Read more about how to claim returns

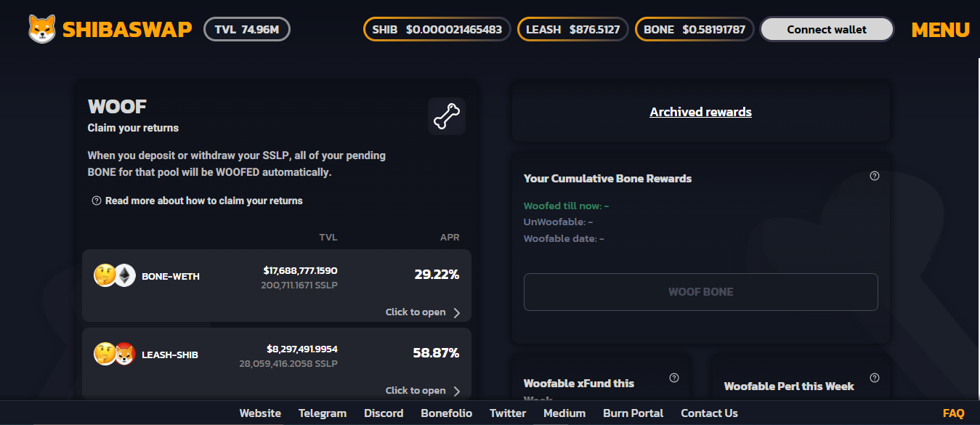204,201
